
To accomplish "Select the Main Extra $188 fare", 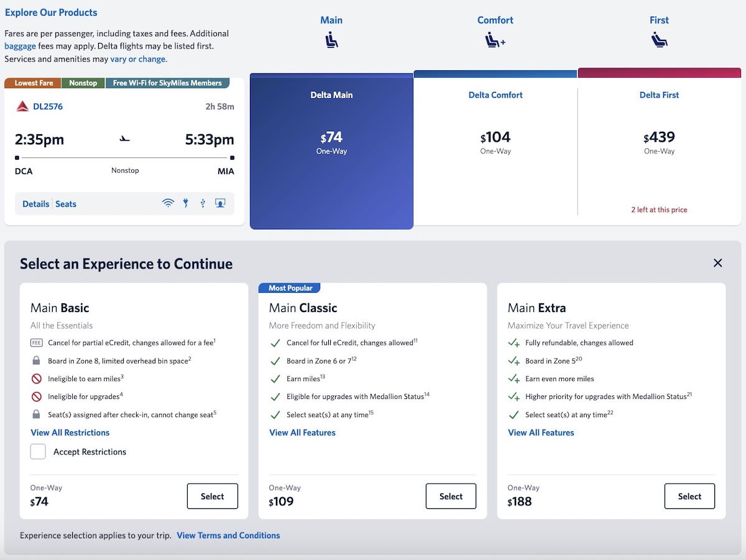I will point(689,497).
